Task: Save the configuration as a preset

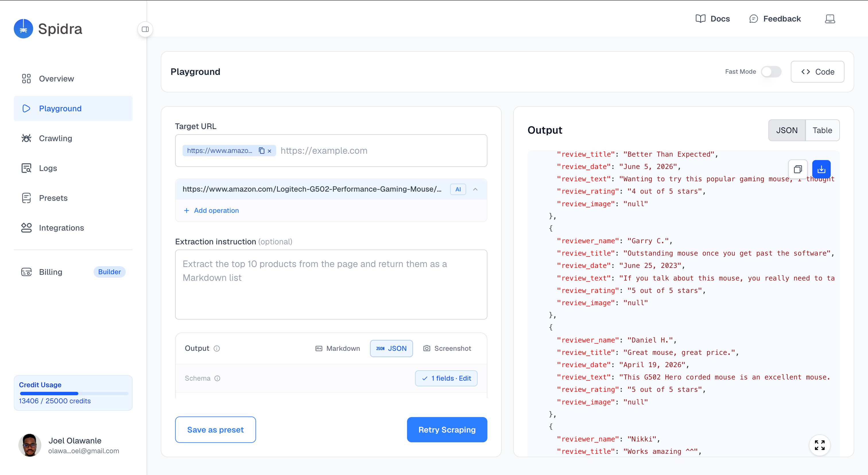Action: click(x=215, y=430)
